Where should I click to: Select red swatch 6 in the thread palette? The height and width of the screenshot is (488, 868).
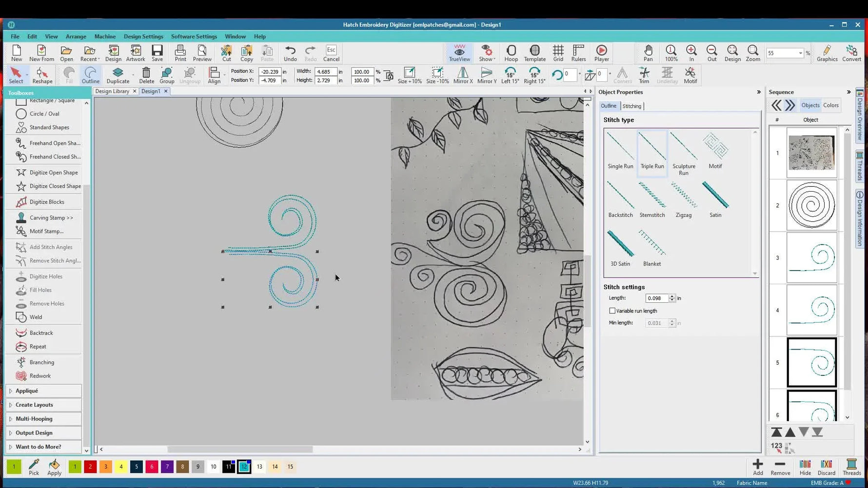(x=152, y=467)
